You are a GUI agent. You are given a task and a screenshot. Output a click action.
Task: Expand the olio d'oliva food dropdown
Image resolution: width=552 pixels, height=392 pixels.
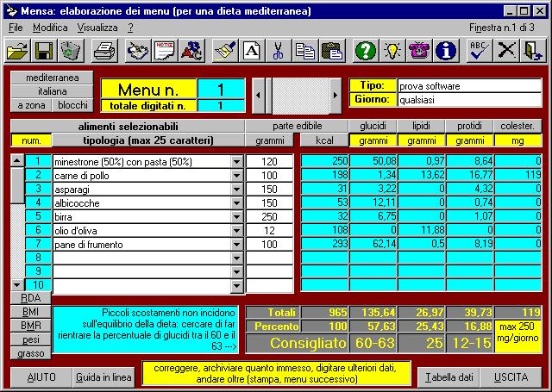236,231
